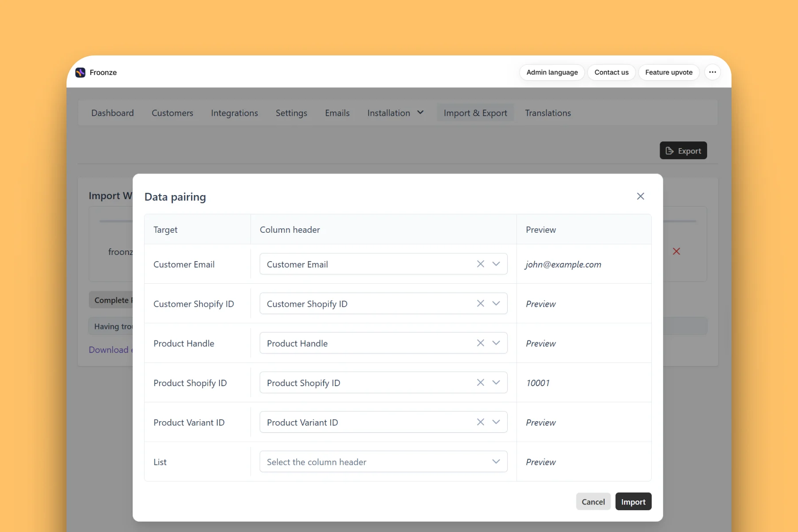
Task: Go to the Dashboard tab
Action: [113, 113]
